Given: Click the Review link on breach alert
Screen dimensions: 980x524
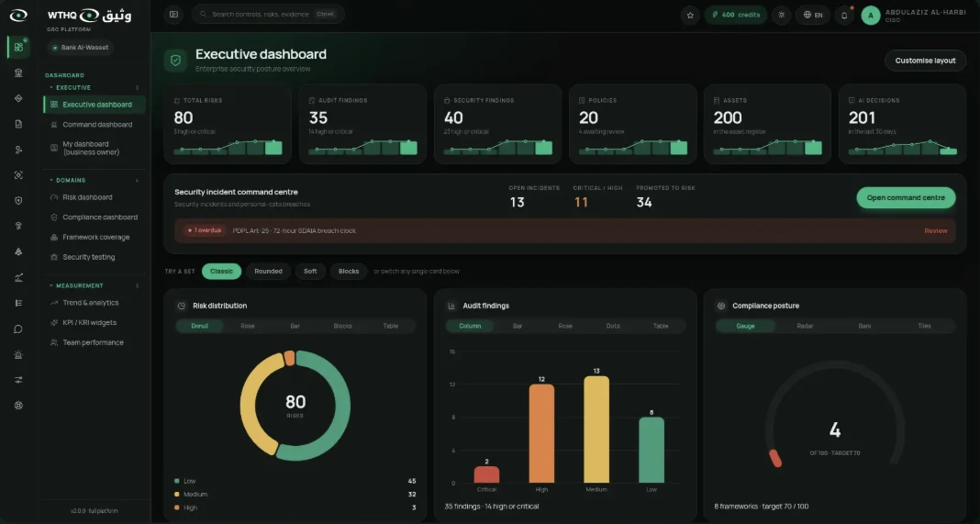Looking at the screenshot, I should click(x=936, y=230).
